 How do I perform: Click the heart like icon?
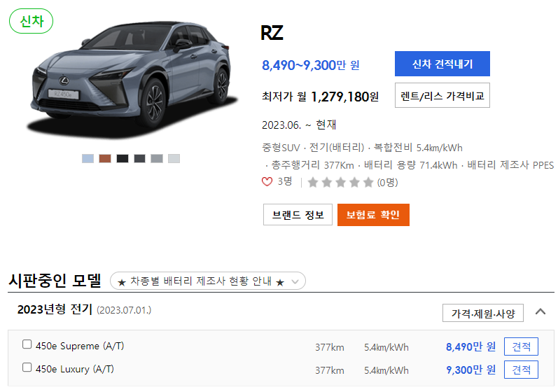coord(267,182)
